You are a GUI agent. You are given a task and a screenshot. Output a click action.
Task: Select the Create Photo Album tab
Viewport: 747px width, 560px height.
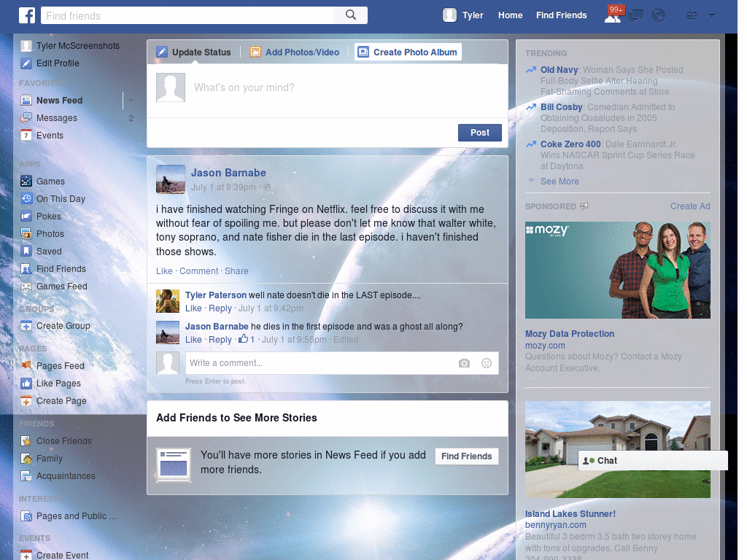point(409,52)
